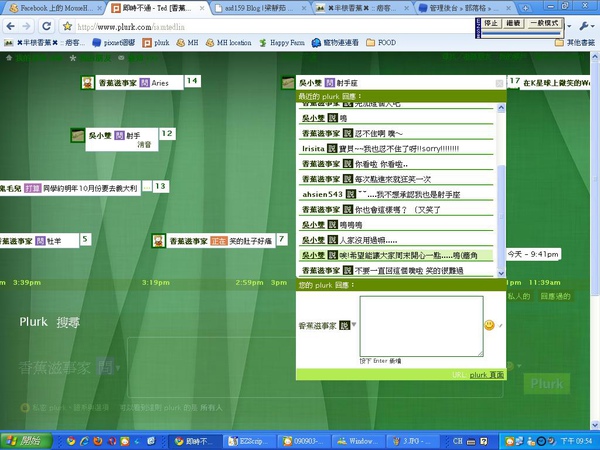
Task: Switch to the EZScrip taskbar window
Action: coord(250,441)
